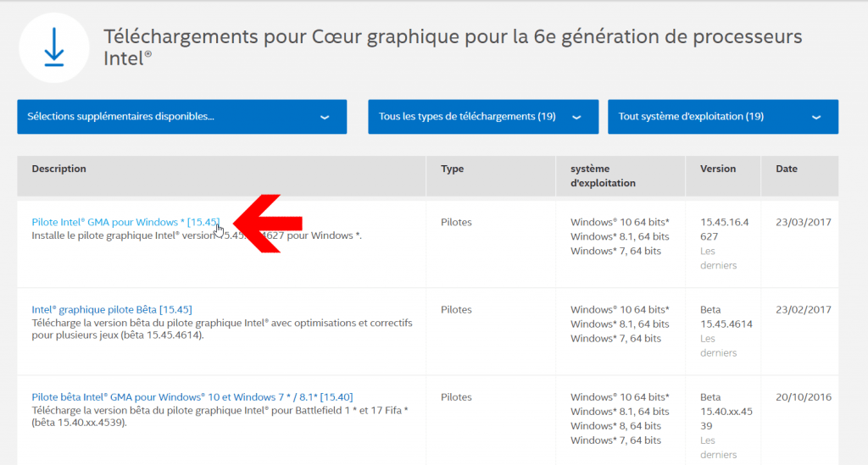Open 'Tous les types de téléchargements (19)' dropdown
Image resolution: width=868 pixels, height=465 pixels.
(x=483, y=117)
